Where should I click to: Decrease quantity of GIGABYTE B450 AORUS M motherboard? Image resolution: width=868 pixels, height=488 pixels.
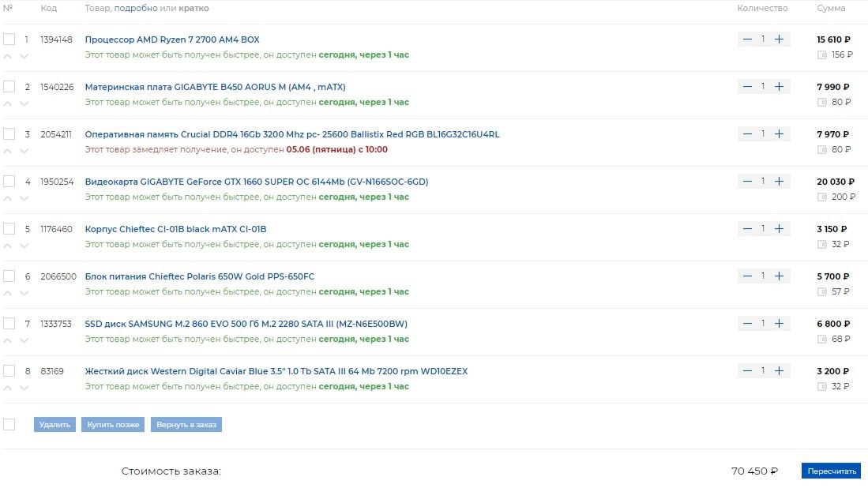[747, 87]
